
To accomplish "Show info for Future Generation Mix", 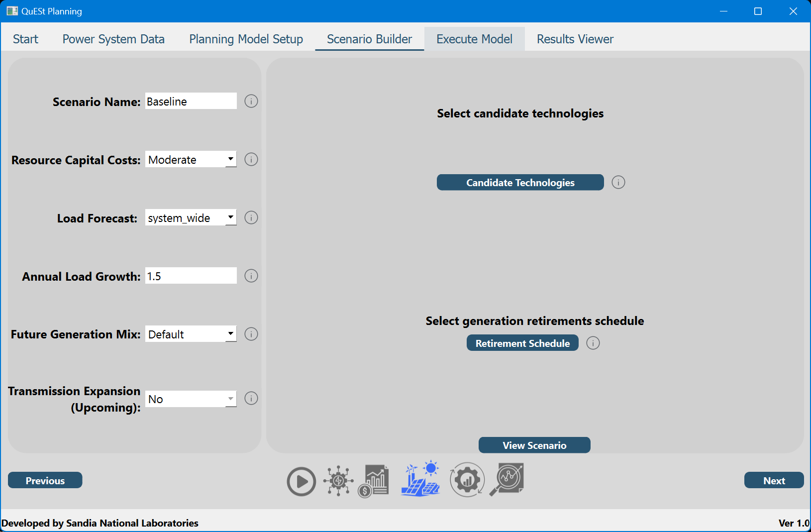I will click(x=251, y=334).
